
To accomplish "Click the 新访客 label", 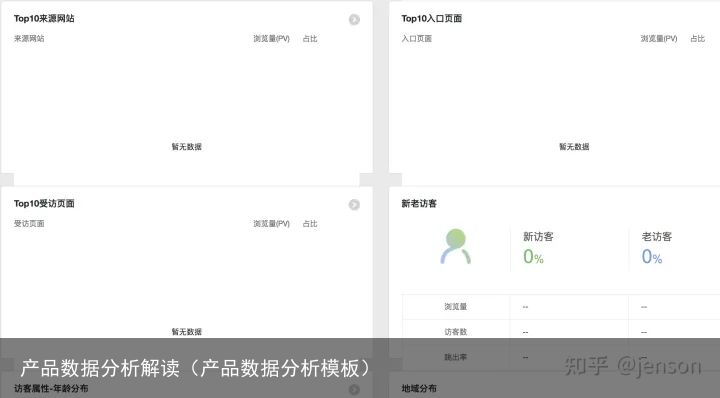I will [538, 237].
